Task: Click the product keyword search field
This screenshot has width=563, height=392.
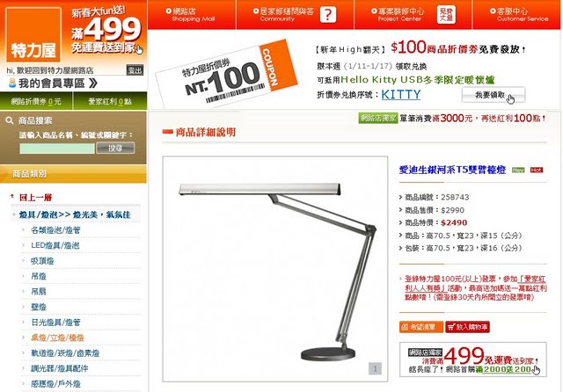Action: 57,149
